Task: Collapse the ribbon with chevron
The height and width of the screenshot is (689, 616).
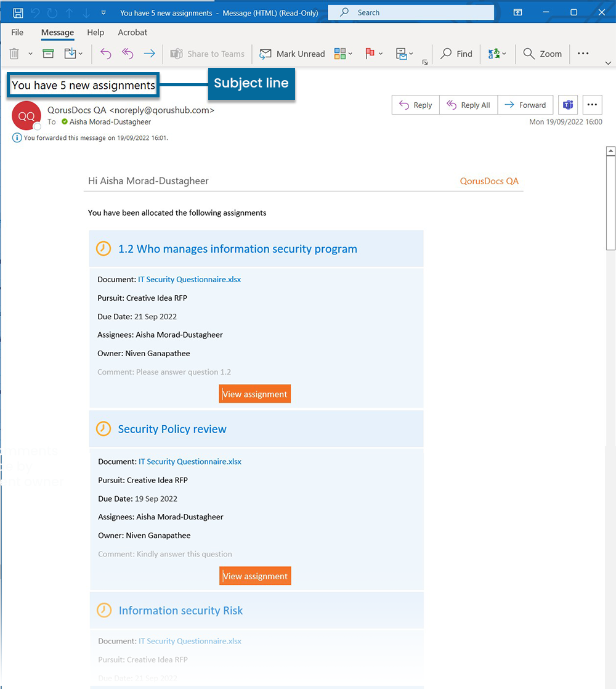Action: point(608,63)
